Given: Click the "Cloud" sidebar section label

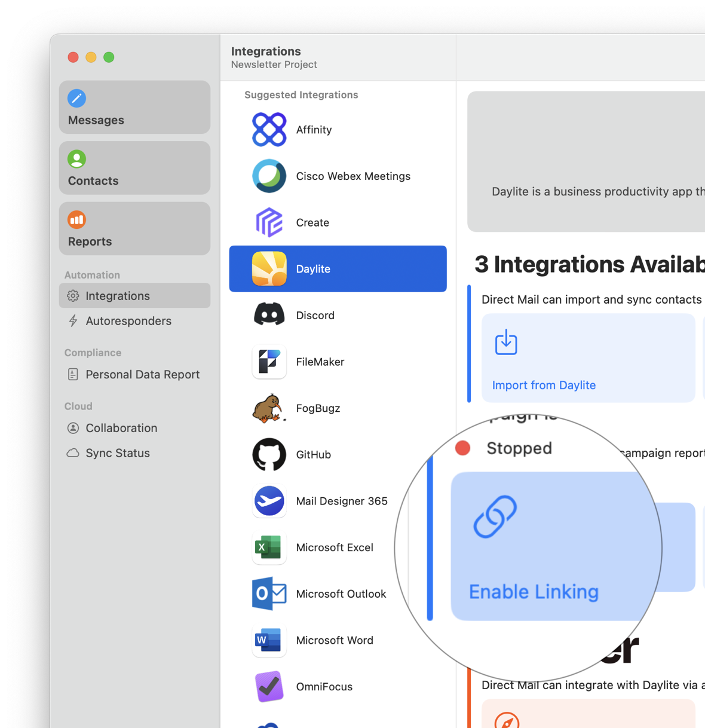Looking at the screenshot, I should (78, 406).
